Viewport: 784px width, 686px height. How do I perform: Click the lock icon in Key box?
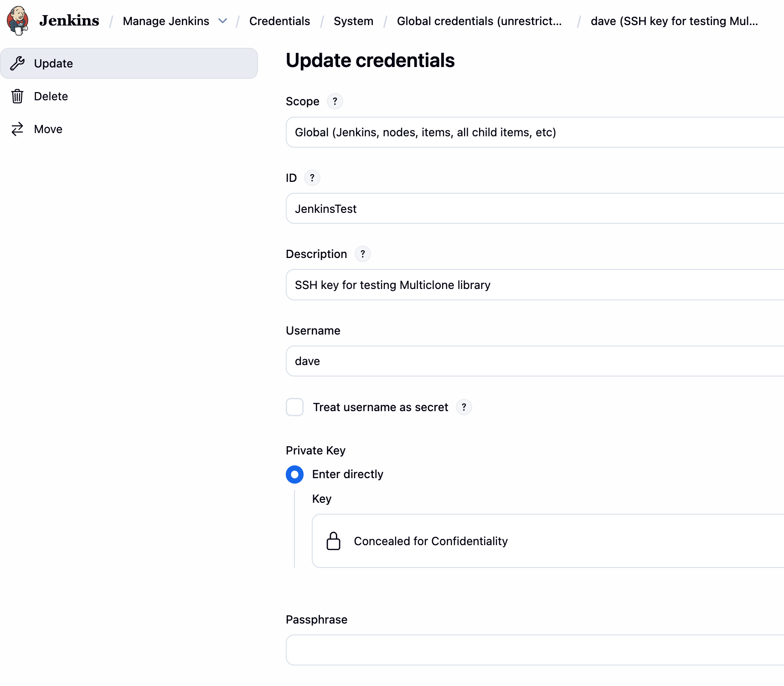click(334, 541)
